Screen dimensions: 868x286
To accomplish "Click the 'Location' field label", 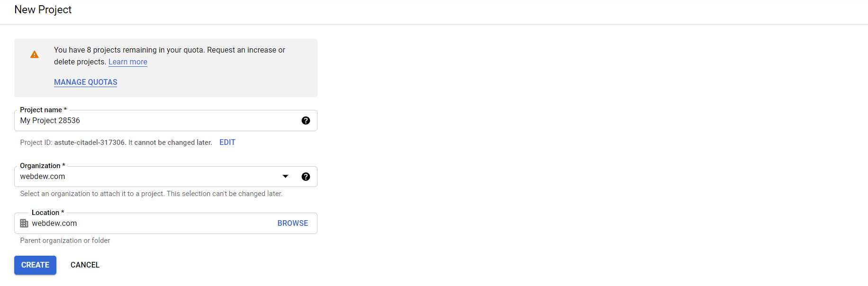I will point(45,213).
